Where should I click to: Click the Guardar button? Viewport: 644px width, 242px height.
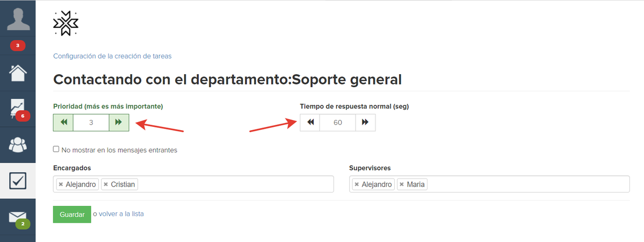[x=72, y=215]
